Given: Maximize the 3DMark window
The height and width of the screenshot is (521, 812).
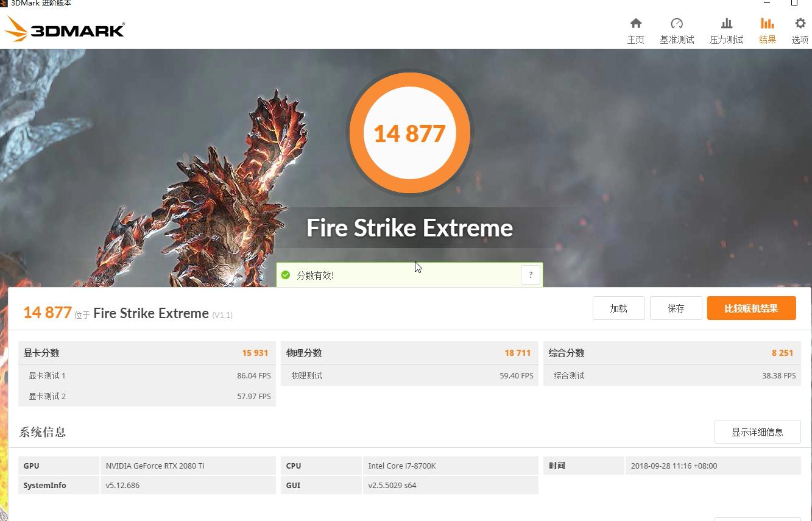Looking at the screenshot, I should pos(794,3).
